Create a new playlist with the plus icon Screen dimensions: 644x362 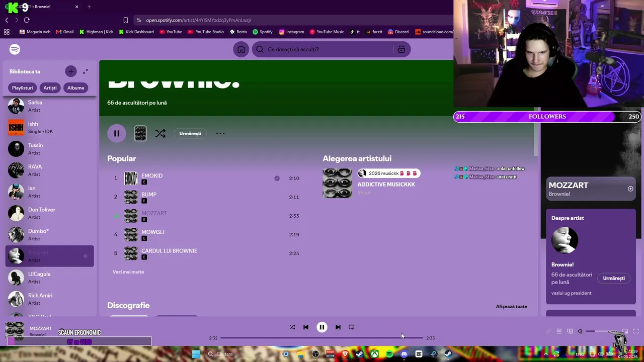pyautogui.click(x=71, y=71)
